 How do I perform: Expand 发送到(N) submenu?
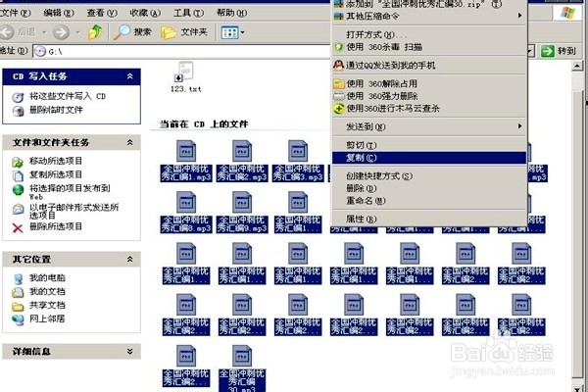tap(429, 126)
